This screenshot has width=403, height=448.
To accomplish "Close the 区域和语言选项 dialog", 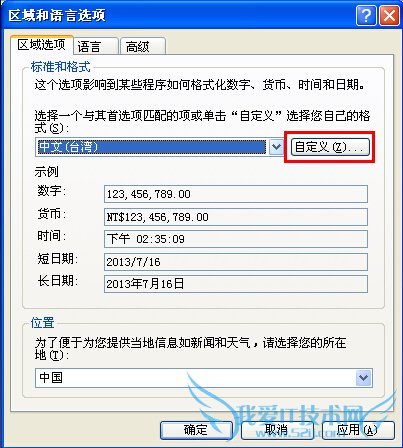I will [x=389, y=15].
